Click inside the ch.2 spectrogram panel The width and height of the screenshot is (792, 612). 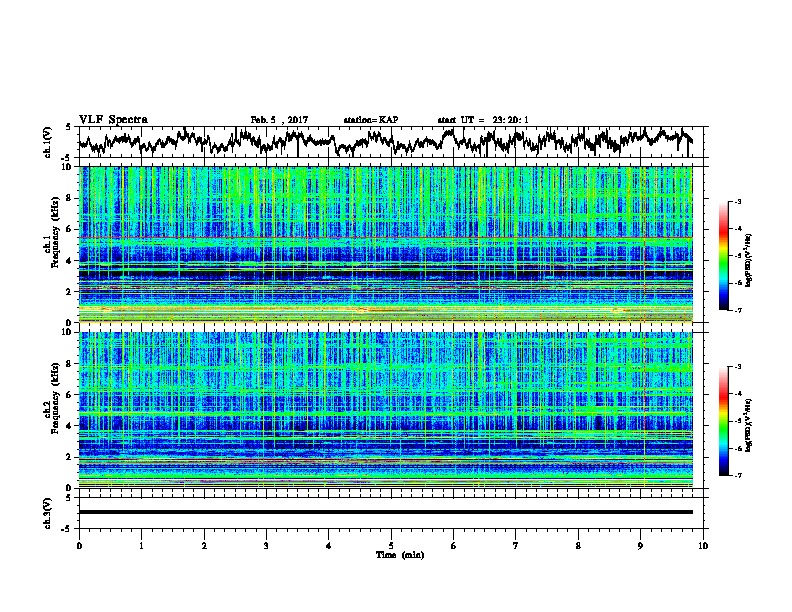coord(386,409)
